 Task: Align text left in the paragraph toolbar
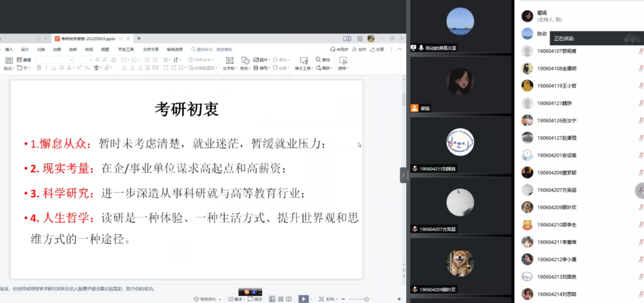pyautogui.click(x=125, y=68)
